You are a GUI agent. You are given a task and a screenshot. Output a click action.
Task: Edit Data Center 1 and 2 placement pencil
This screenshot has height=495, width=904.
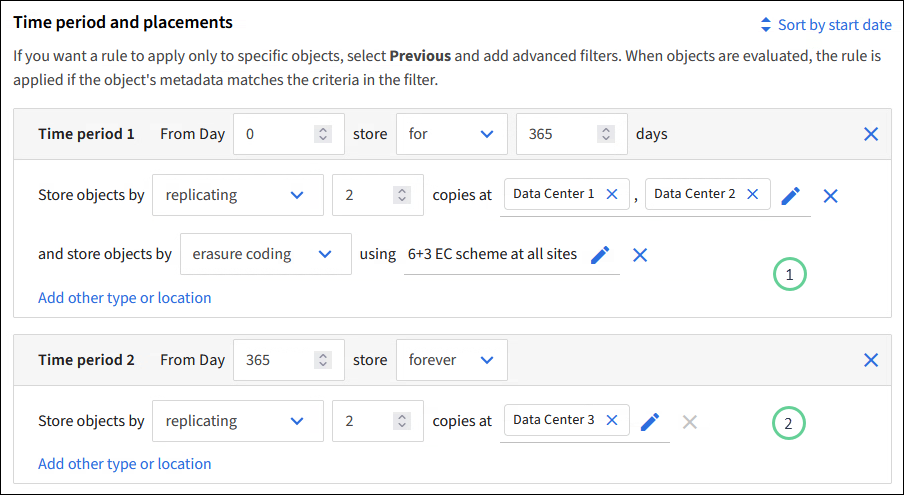tap(791, 196)
